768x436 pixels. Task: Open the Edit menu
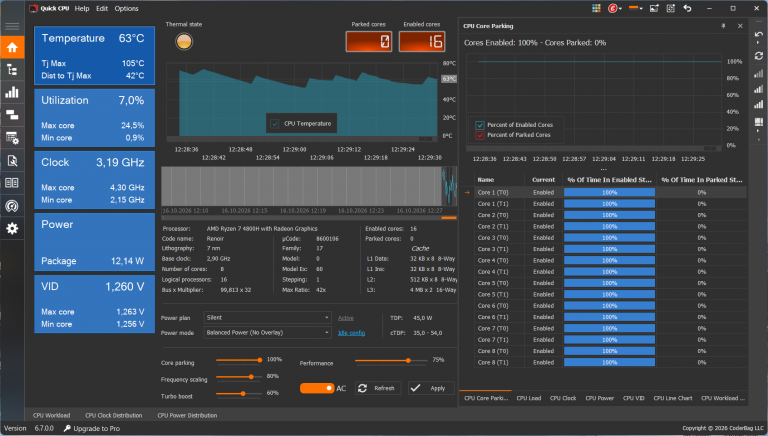pos(102,8)
